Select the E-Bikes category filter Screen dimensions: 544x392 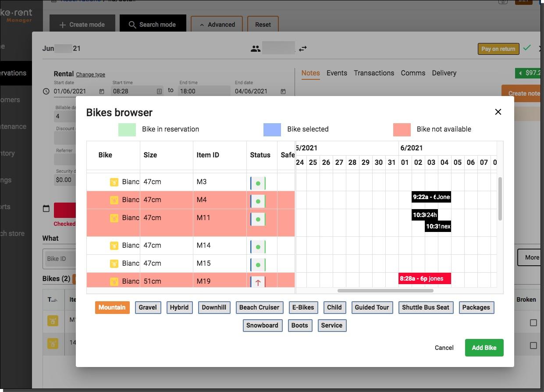303,307
